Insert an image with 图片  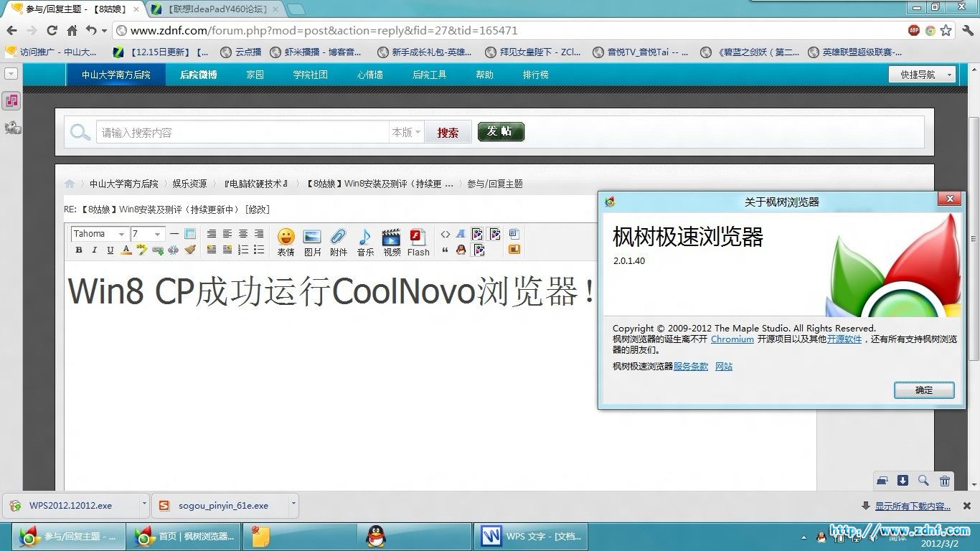pos(312,242)
